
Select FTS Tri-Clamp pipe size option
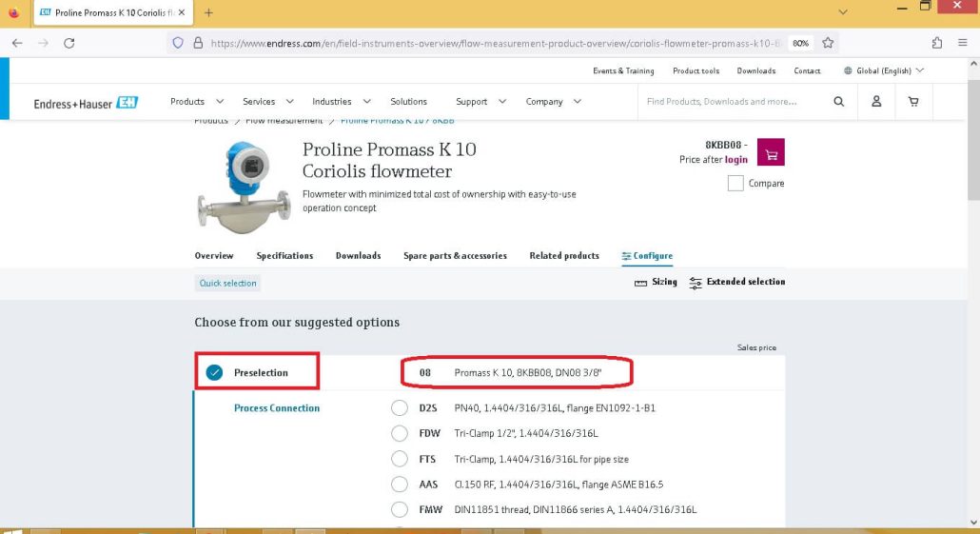click(400, 459)
